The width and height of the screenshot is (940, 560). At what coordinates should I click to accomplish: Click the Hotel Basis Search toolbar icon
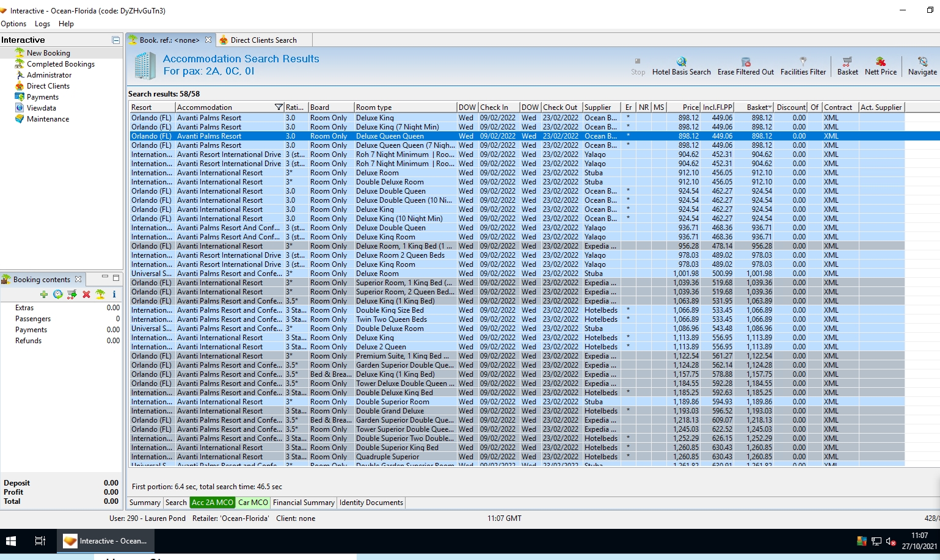click(681, 62)
